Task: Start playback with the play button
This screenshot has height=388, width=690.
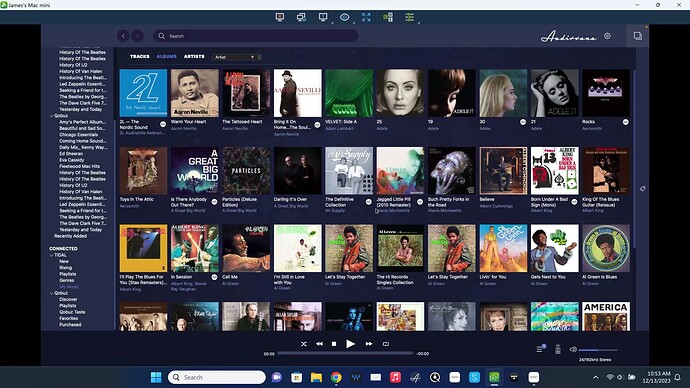Action: click(x=350, y=344)
